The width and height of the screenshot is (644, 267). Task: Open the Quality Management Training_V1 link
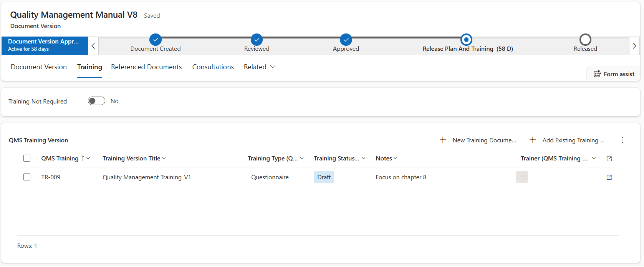(x=147, y=177)
